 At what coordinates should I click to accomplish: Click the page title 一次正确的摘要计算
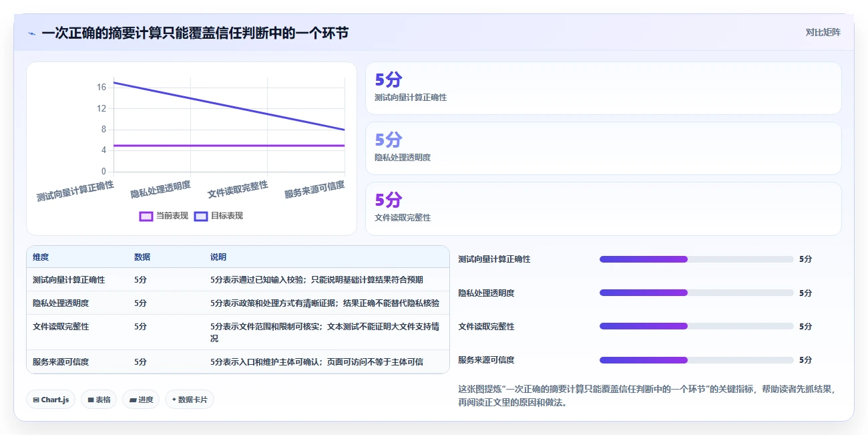pyautogui.click(x=195, y=33)
